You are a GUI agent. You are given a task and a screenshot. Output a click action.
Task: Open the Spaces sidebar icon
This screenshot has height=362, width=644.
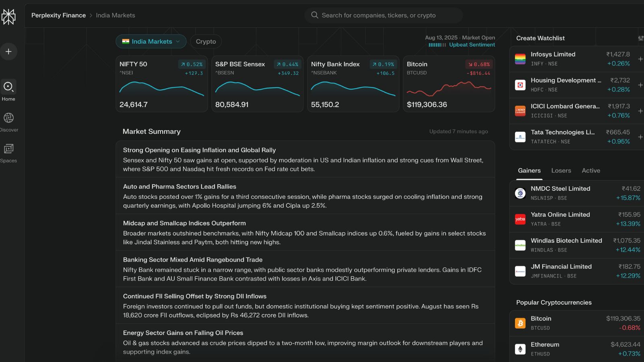[8, 149]
